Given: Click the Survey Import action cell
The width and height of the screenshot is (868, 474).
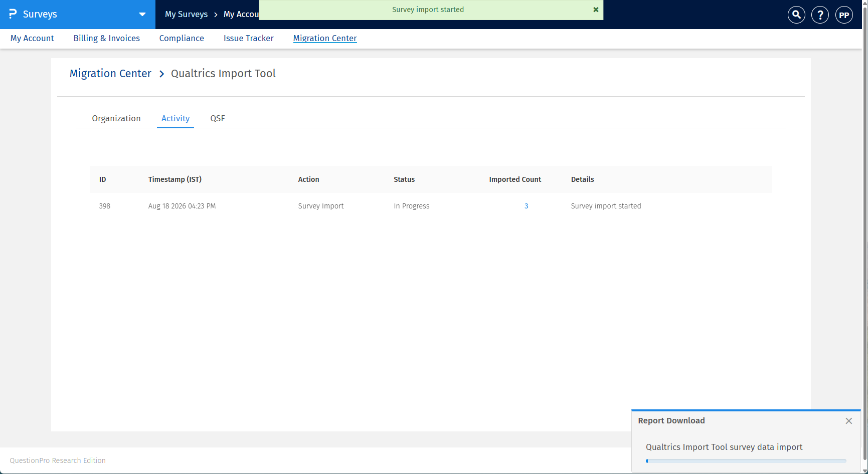Looking at the screenshot, I should click(321, 206).
